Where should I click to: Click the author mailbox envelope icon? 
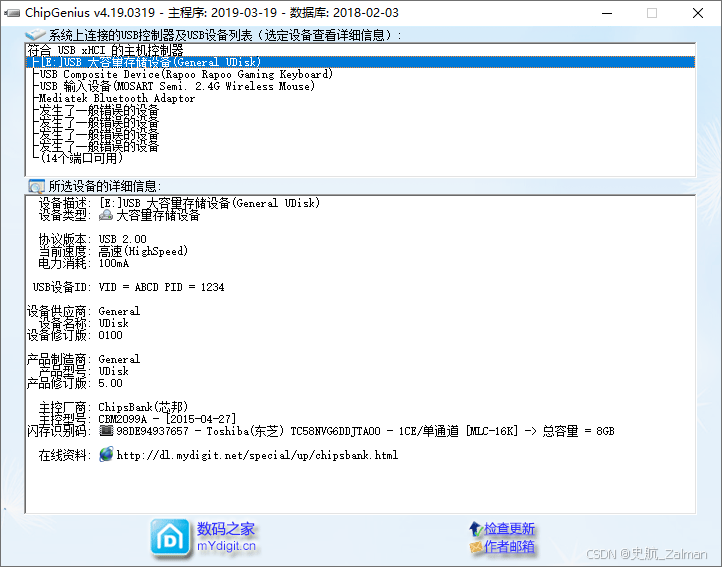pyautogui.click(x=476, y=547)
